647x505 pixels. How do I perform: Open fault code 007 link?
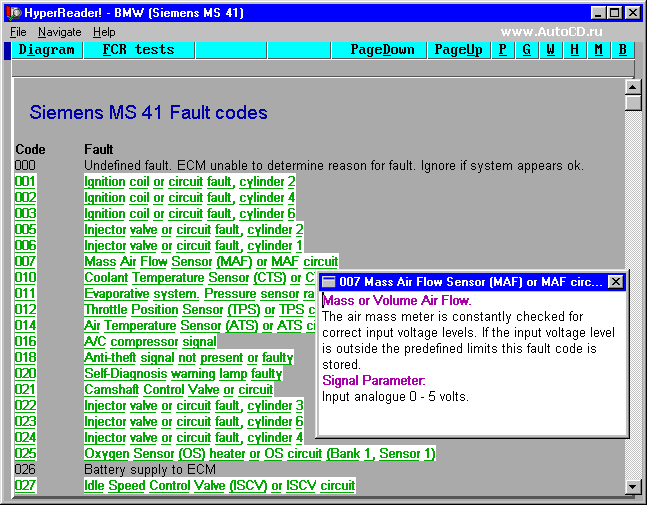coord(26,262)
